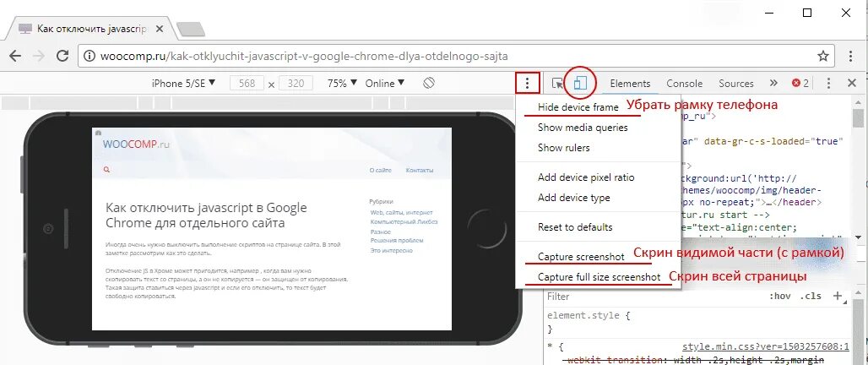
Task: Rotate device orientation icon
Action: pos(428,83)
